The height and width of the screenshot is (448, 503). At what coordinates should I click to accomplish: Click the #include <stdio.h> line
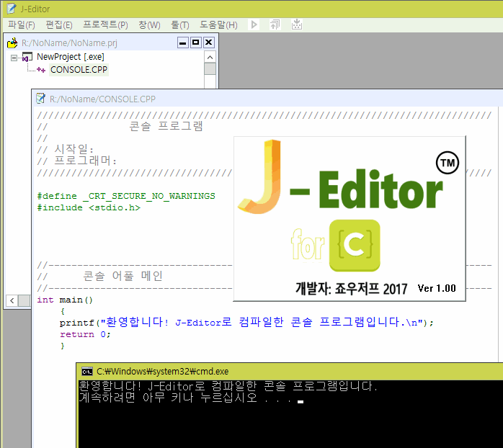89,207
